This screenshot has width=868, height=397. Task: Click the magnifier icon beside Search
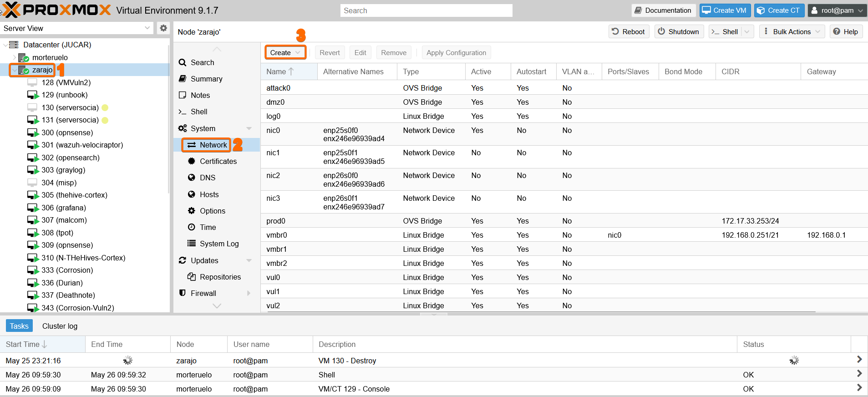coord(183,62)
